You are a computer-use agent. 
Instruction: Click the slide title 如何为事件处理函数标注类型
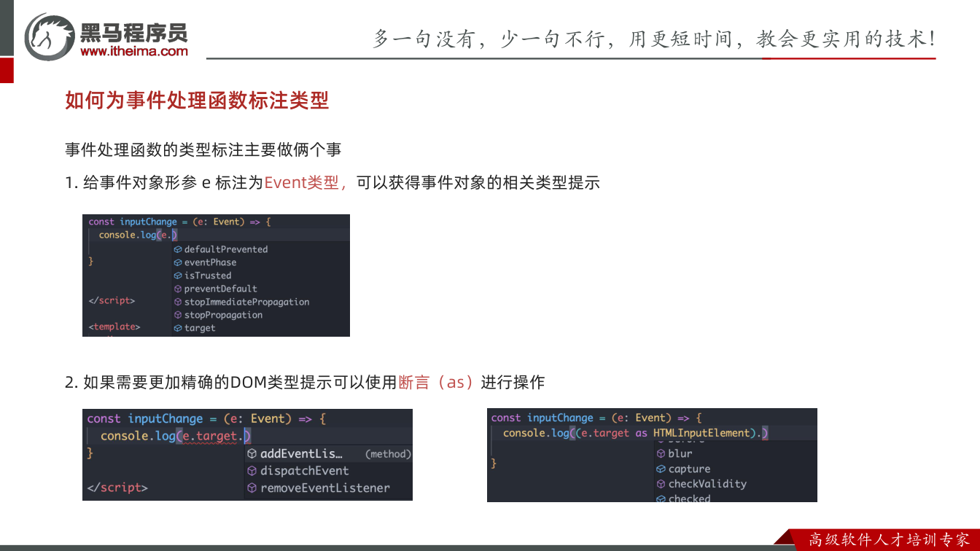[197, 100]
